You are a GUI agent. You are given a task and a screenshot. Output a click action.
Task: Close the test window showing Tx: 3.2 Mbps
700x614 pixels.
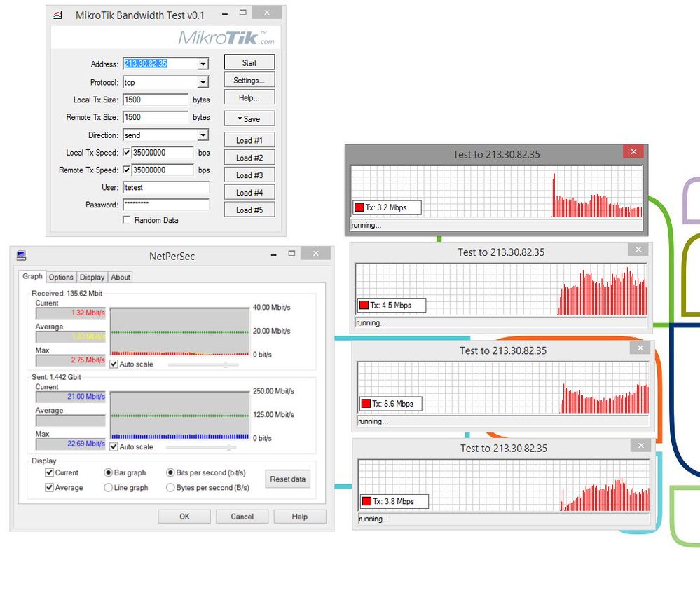pos(633,152)
